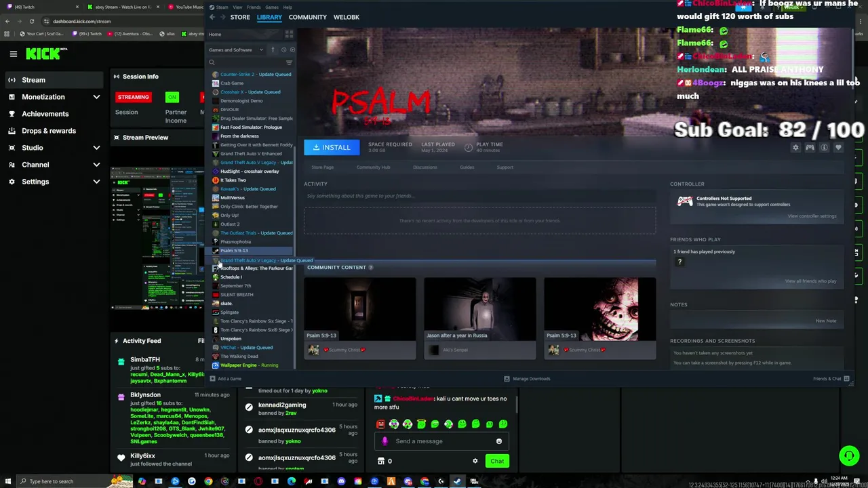Click the ready-to-play filter icon in library
Image resolution: width=868 pixels, height=488 pixels.
tap(292, 49)
